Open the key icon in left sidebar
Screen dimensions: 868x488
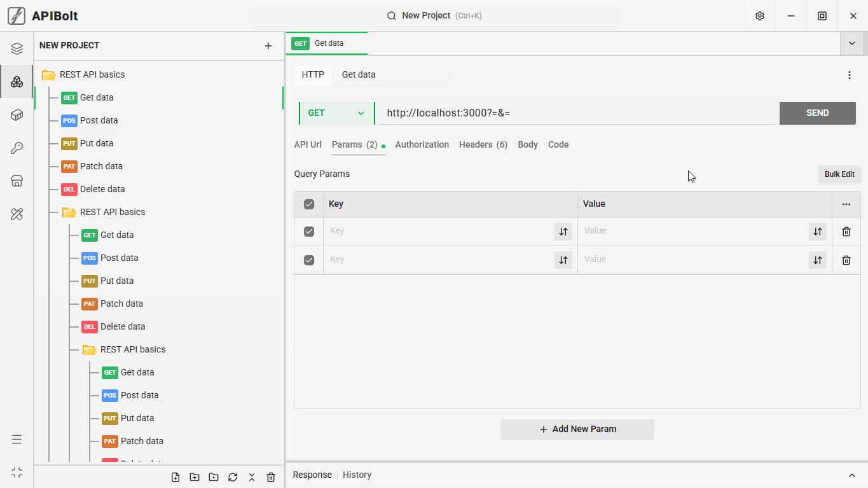[17, 148]
